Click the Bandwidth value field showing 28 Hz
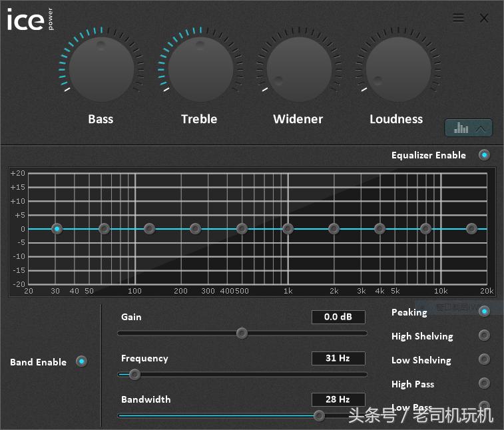 click(x=338, y=399)
